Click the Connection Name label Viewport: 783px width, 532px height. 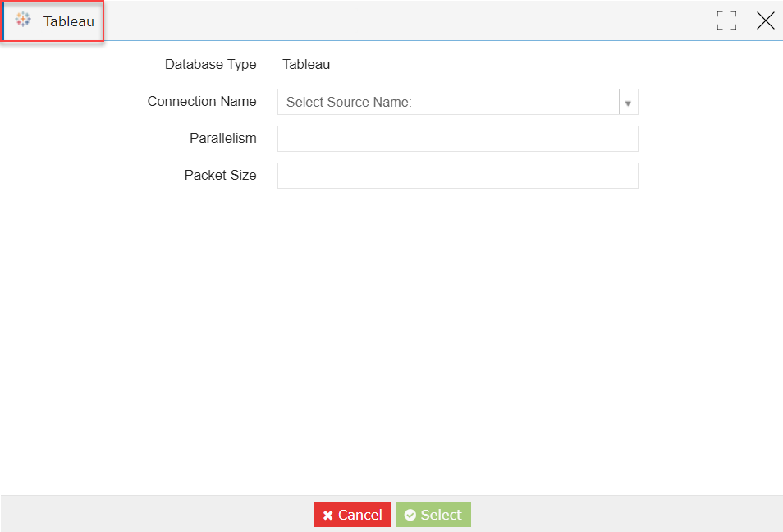(x=202, y=102)
